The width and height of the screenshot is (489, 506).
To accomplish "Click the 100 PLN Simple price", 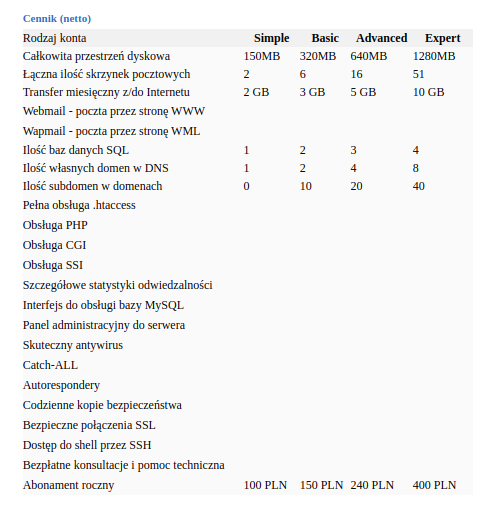I will (265, 485).
